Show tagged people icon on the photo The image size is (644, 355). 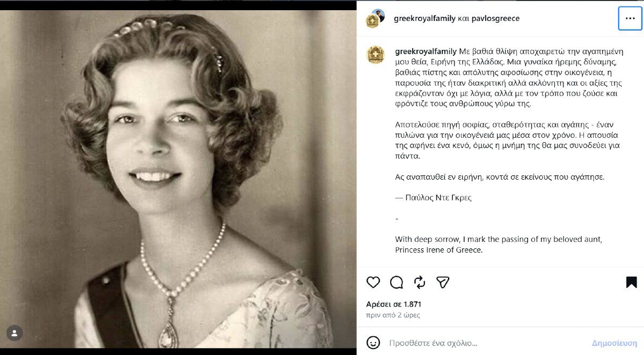[14, 333]
